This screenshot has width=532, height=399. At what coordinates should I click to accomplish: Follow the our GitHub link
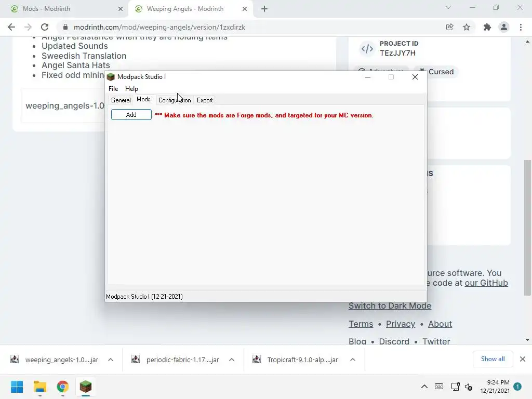pos(486,283)
